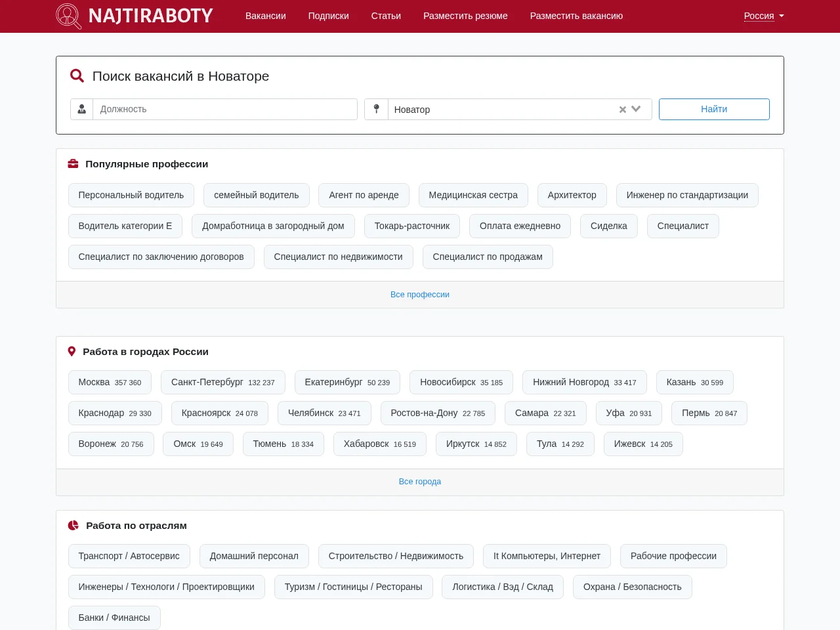Viewport: 840px width, 630px height.
Task: Click the pie chart icon near Работа по отраслям
Action: click(73, 526)
